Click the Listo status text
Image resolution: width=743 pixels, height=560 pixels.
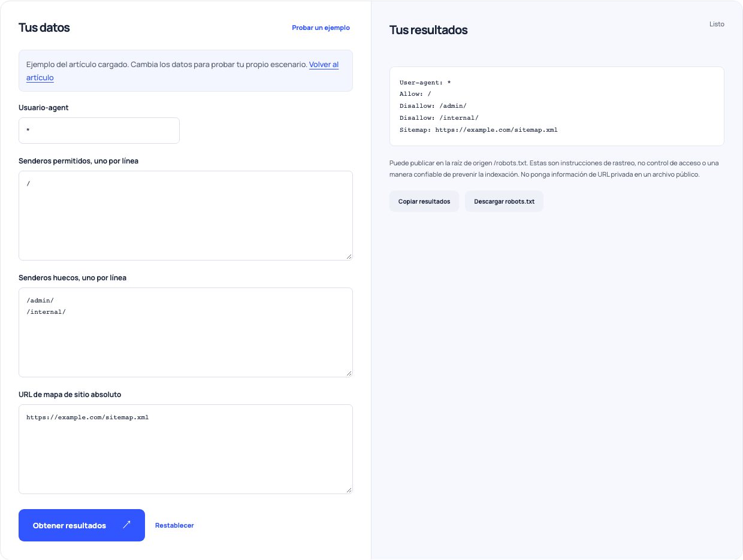(x=717, y=25)
